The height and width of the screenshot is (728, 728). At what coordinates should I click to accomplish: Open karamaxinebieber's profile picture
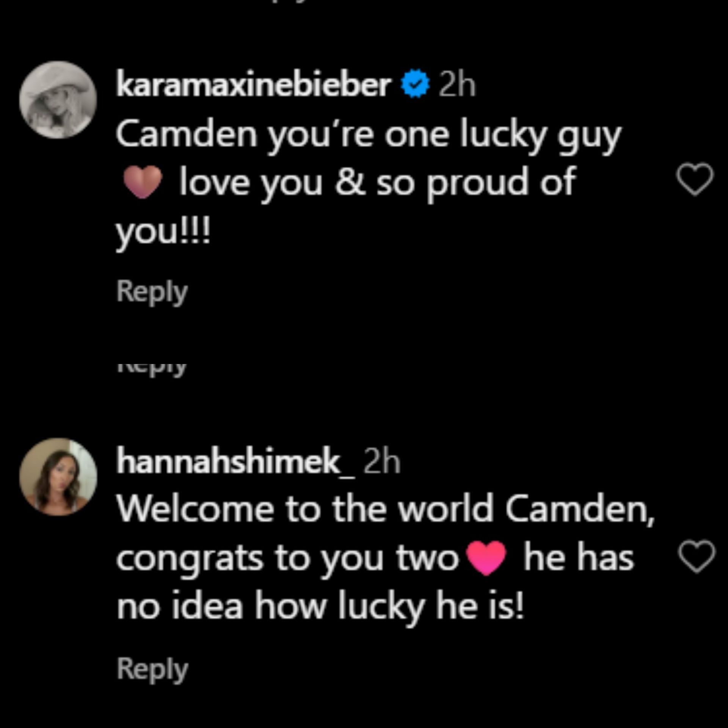58,100
